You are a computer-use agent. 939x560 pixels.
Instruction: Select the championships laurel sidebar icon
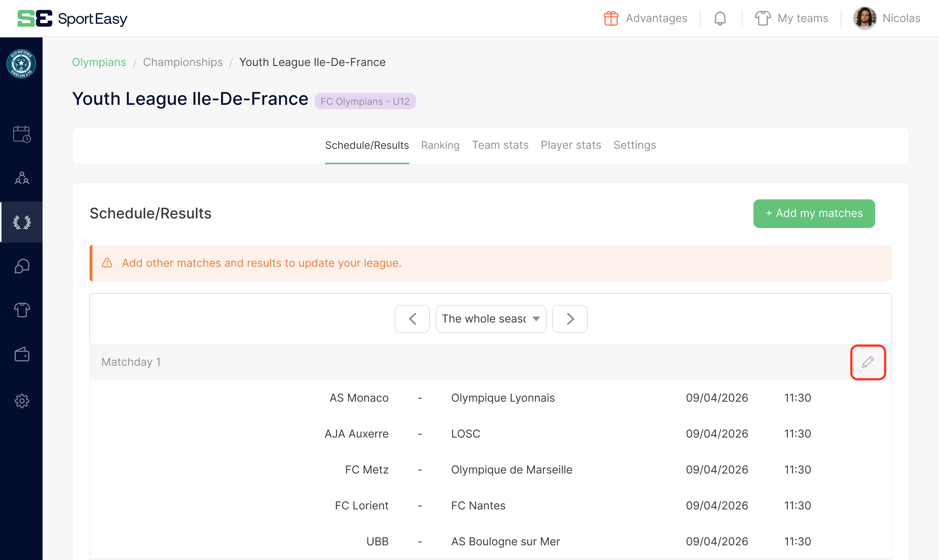[22, 222]
